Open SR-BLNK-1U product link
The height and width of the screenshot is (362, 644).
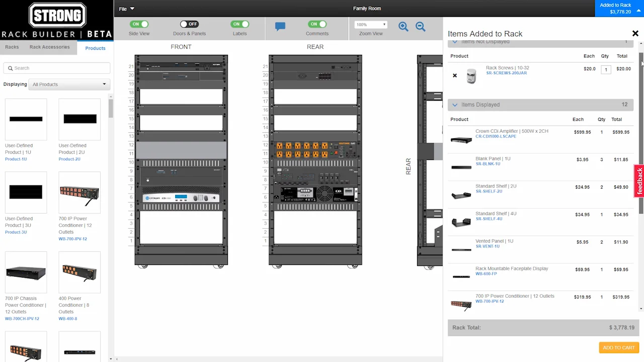click(x=488, y=164)
